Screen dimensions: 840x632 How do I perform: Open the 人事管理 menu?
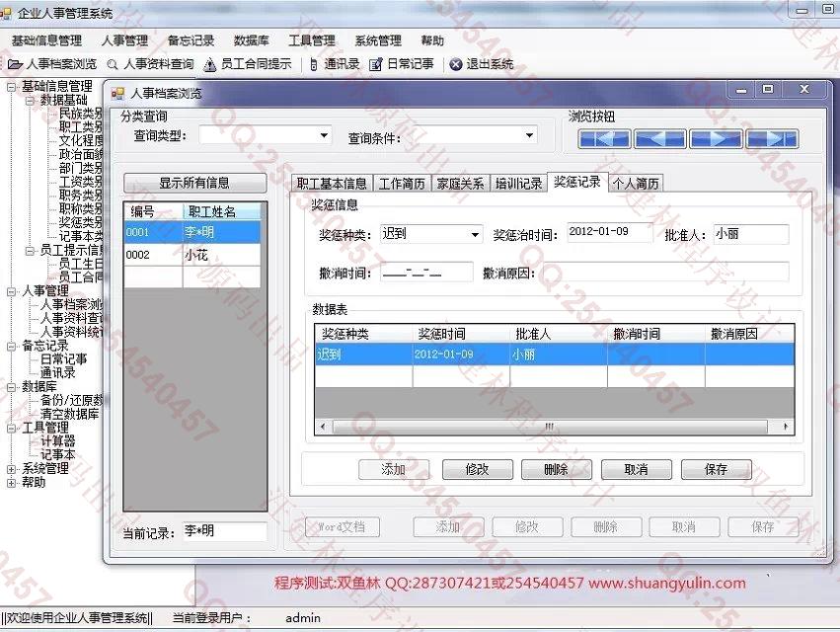click(124, 40)
